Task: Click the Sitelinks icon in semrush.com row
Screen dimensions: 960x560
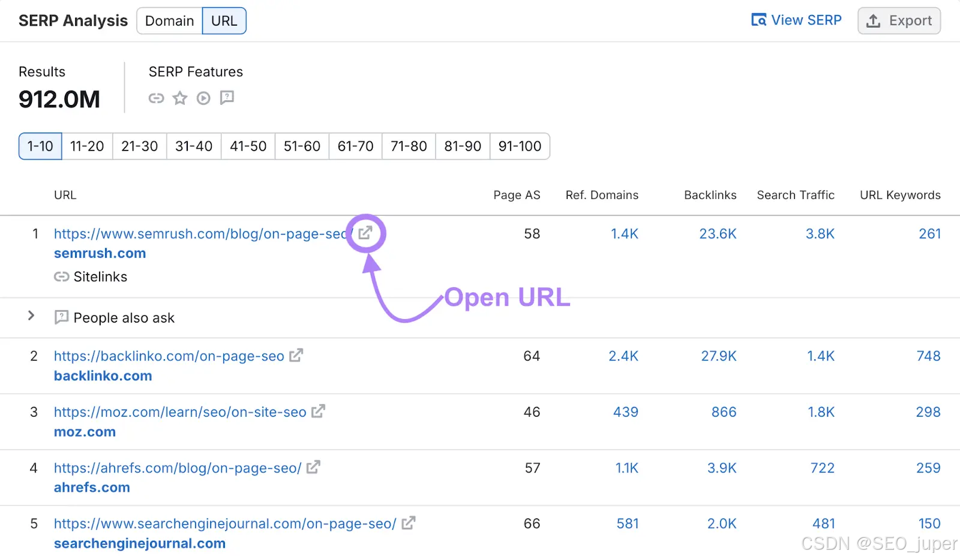Action: (61, 276)
